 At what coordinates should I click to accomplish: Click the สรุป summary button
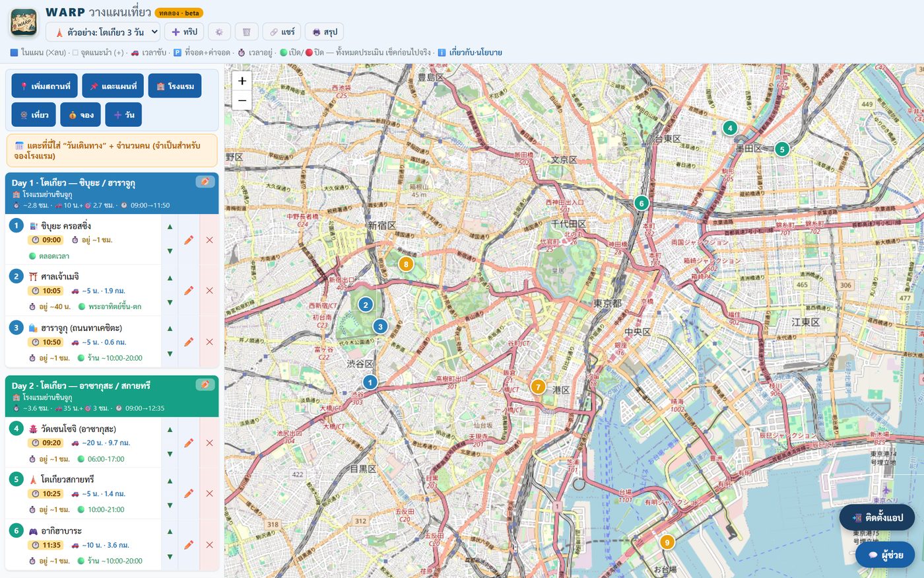324,32
